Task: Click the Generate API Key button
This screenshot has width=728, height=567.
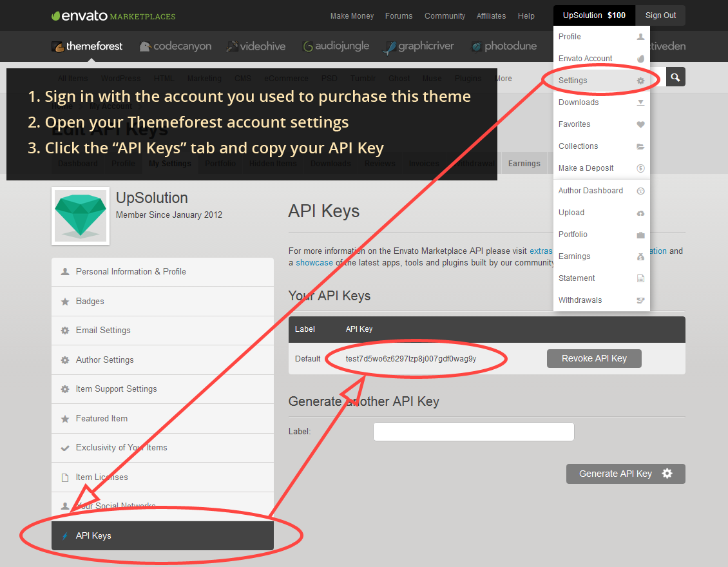Action: click(626, 474)
